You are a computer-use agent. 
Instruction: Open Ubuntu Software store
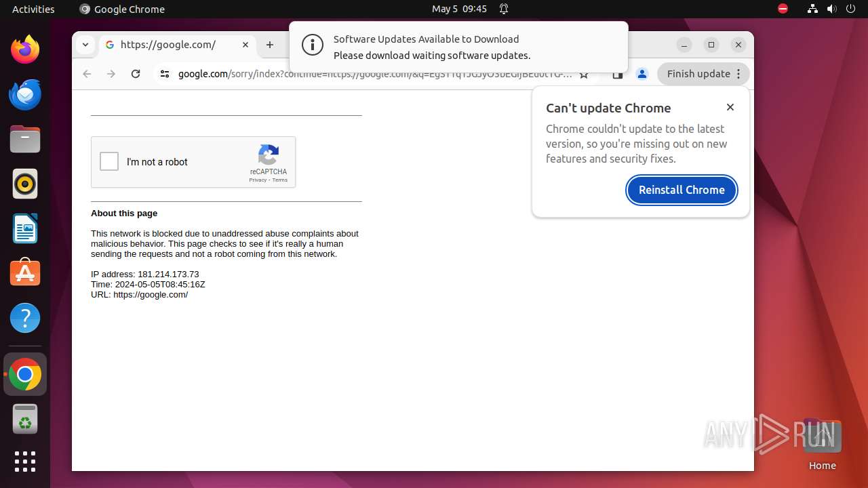25,273
